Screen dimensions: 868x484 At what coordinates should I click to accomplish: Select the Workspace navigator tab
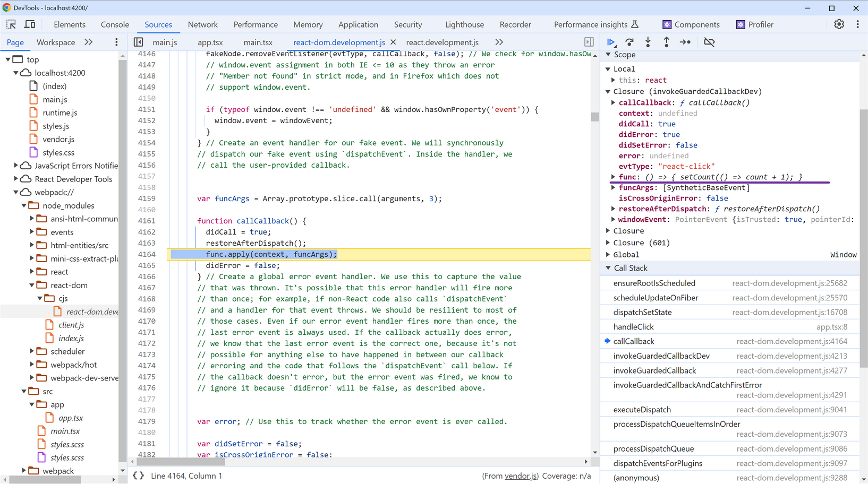56,42
